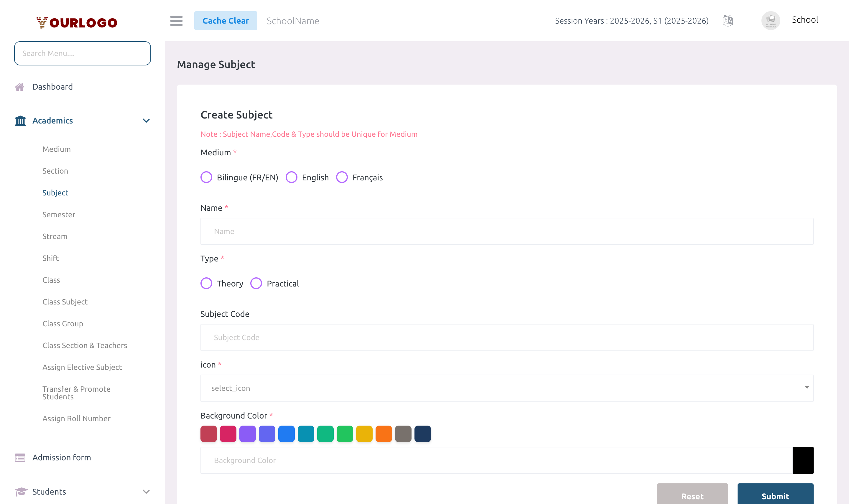Submit the Create Subject form
Screen dimensions: 849x504
[775, 496]
